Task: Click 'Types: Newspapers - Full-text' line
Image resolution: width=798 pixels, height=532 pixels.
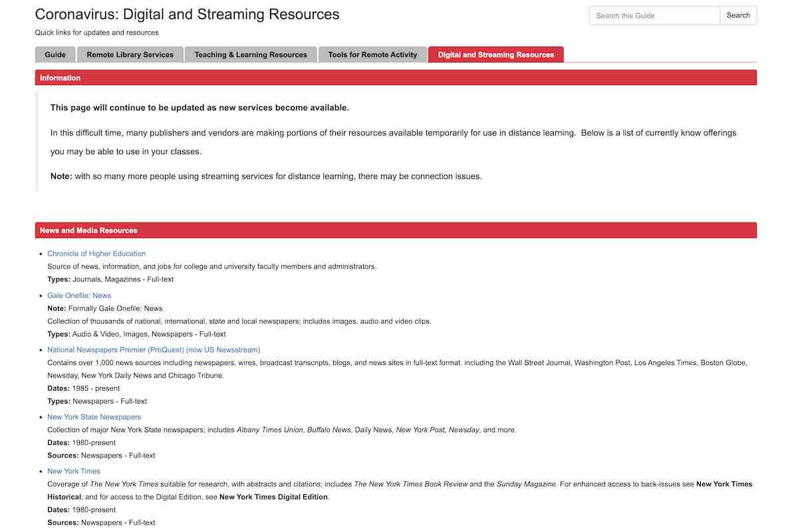Action: (x=97, y=401)
